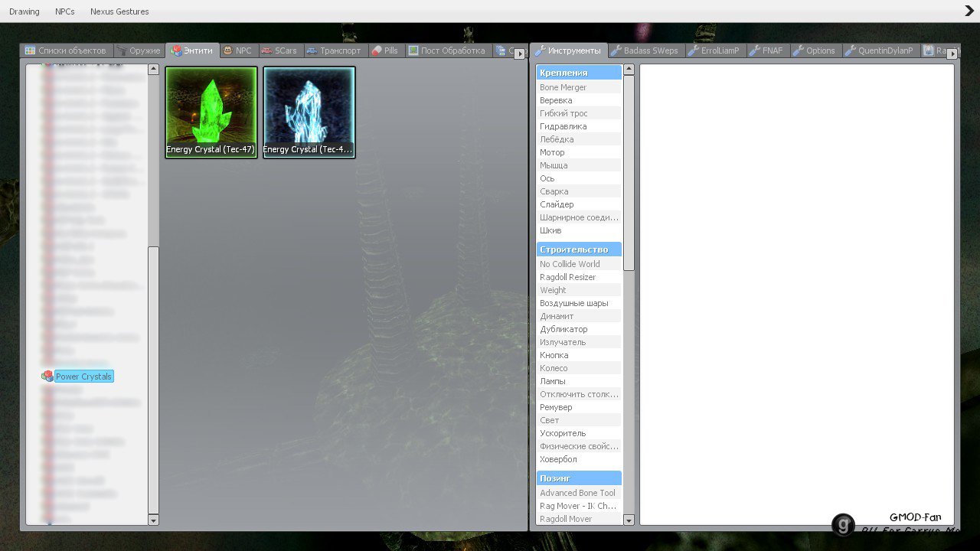Image resolution: width=980 pixels, height=551 pixels.
Task: Select the Мышца tool
Action: [580, 165]
